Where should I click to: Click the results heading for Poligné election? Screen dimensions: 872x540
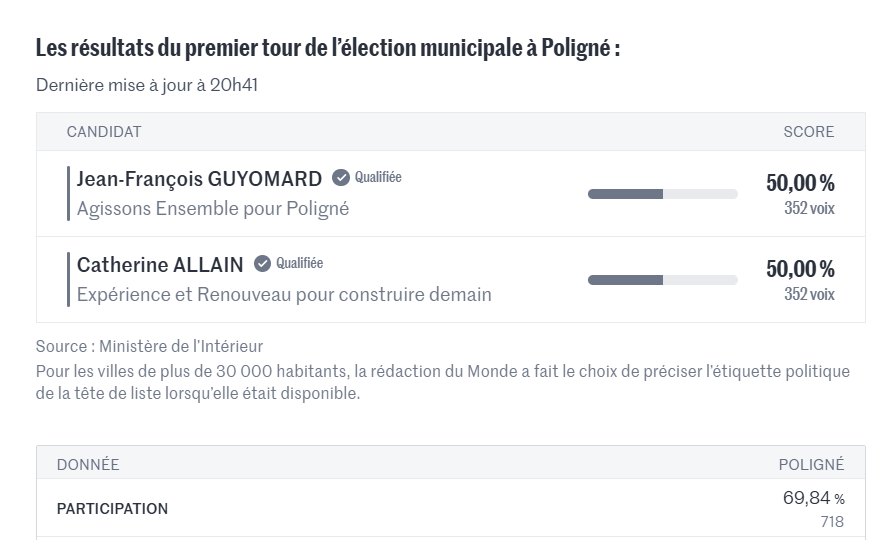click(x=328, y=48)
